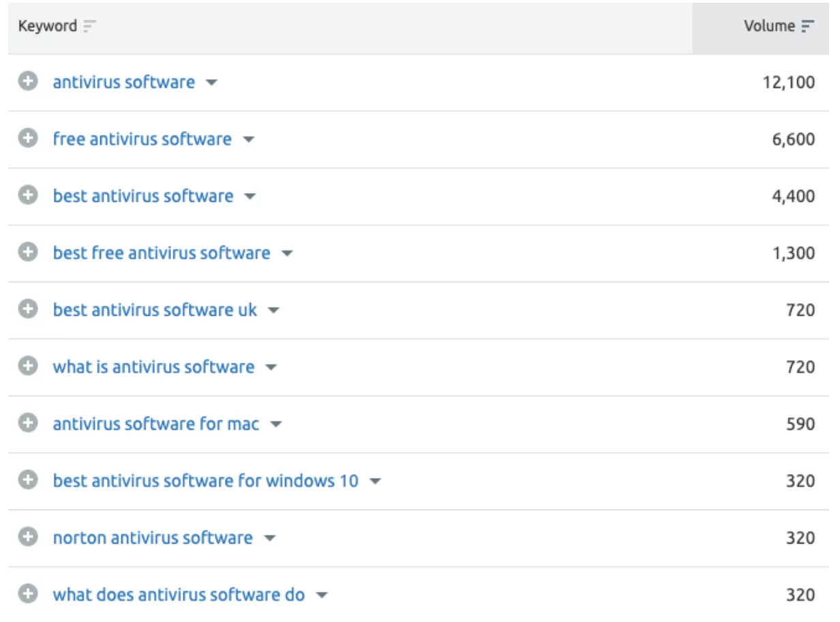
Task: Click the plus icon beside 'antivirus software'
Action: pyautogui.click(x=28, y=83)
